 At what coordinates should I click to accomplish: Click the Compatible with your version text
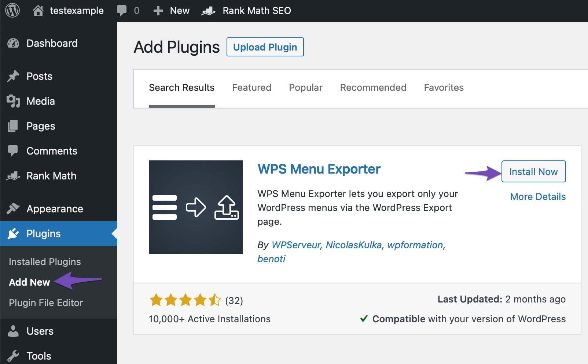click(469, 319)
